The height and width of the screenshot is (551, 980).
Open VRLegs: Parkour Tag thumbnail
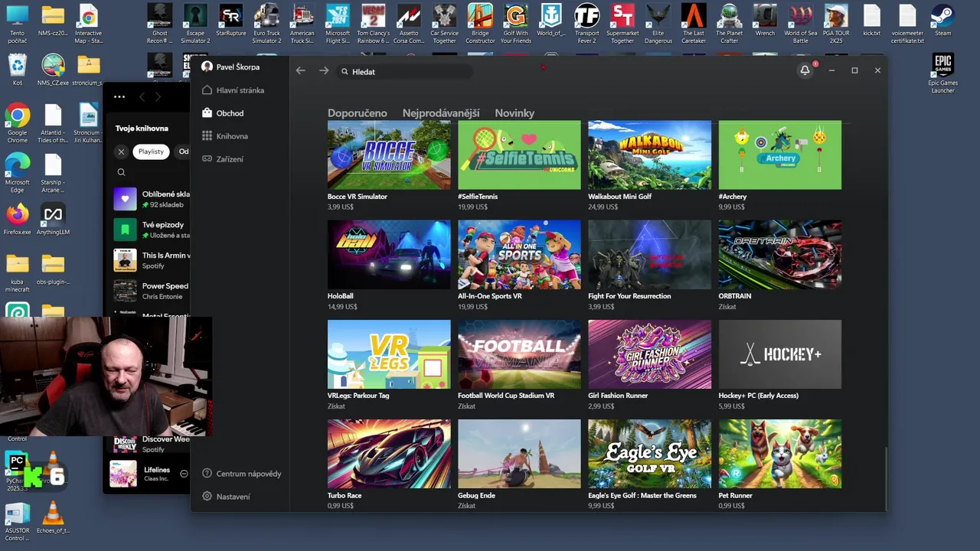pyautogui.click(x=389, y=354)
